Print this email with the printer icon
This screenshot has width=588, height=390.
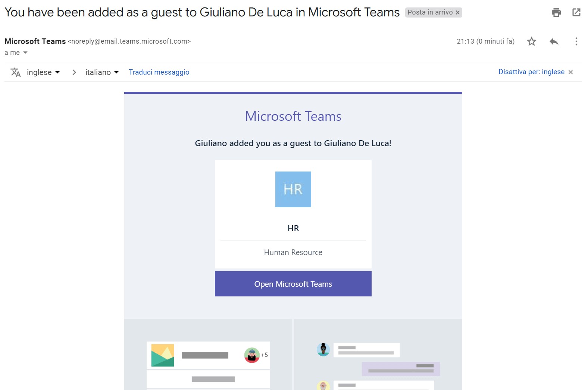556,12
